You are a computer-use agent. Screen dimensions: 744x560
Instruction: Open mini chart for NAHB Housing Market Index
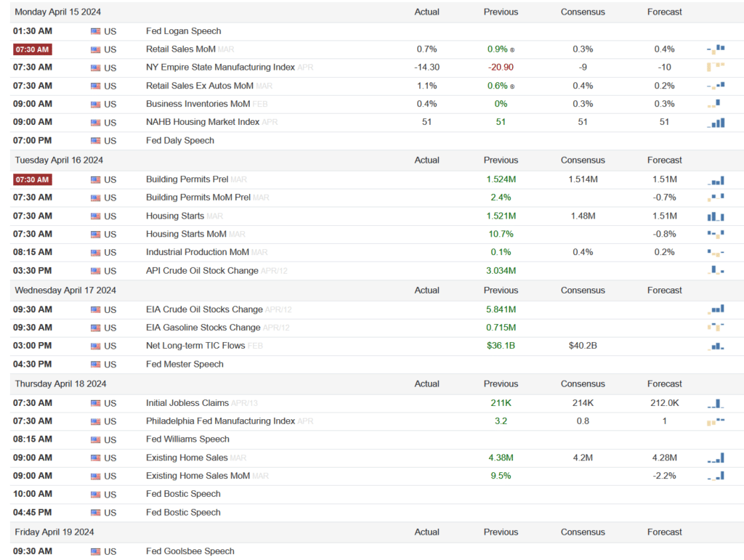pos(716,122)
